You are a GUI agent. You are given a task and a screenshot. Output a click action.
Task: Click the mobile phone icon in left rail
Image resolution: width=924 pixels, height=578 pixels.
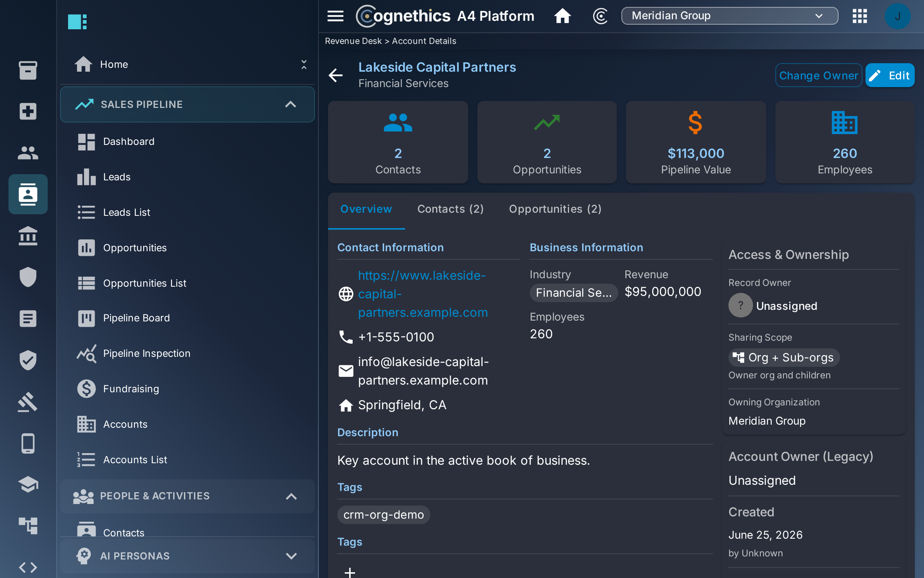coord(28,443)
